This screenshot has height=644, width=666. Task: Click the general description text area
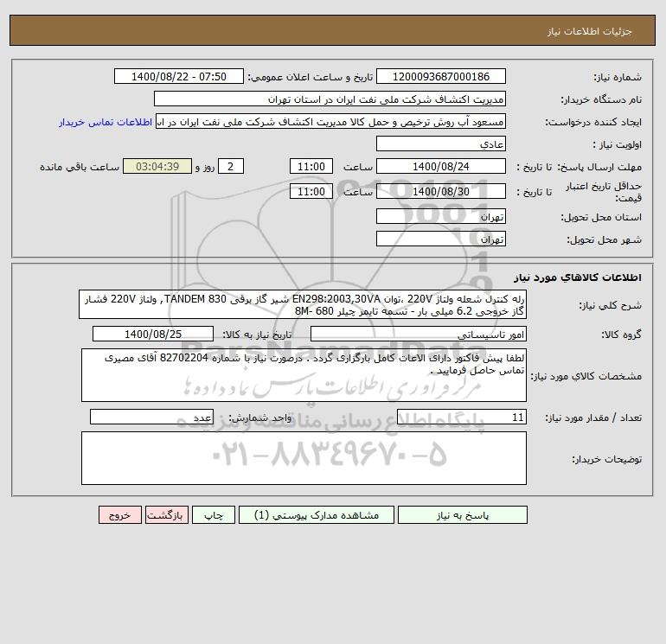click(x=303, y=305)
